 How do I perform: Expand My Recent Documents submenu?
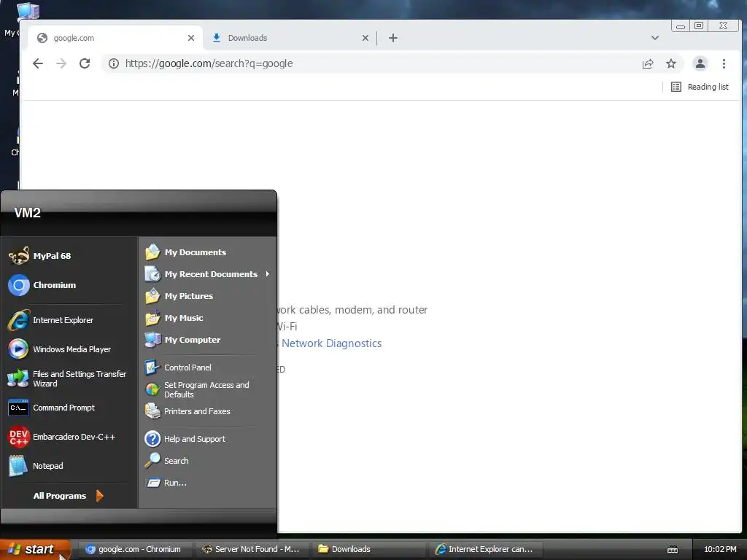point(208,274)
